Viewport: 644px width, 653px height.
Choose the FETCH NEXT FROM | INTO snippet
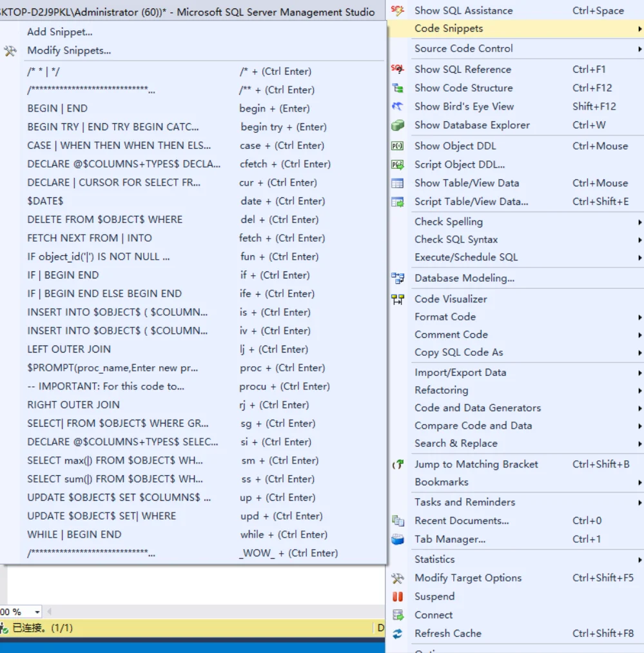193,238
